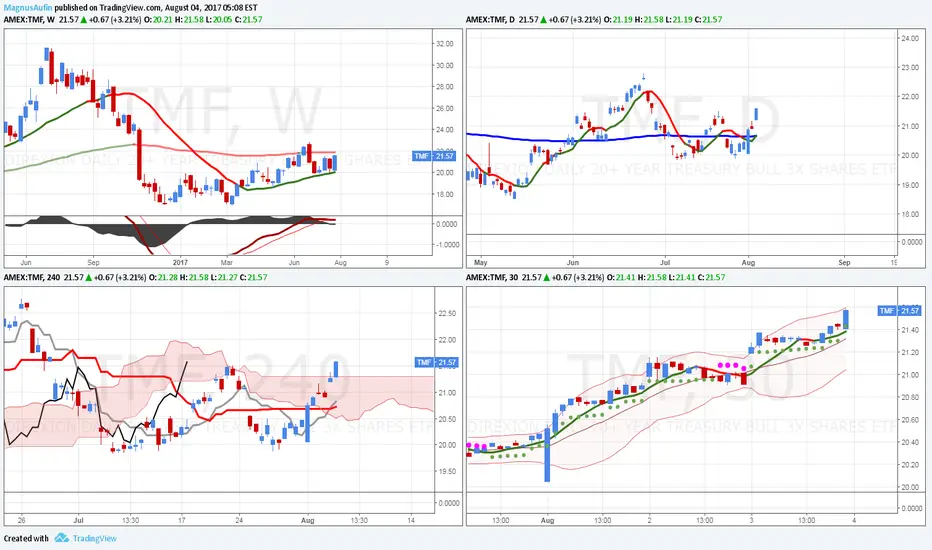Click the green up-arrow in the daily chart header

coord(543,19)
